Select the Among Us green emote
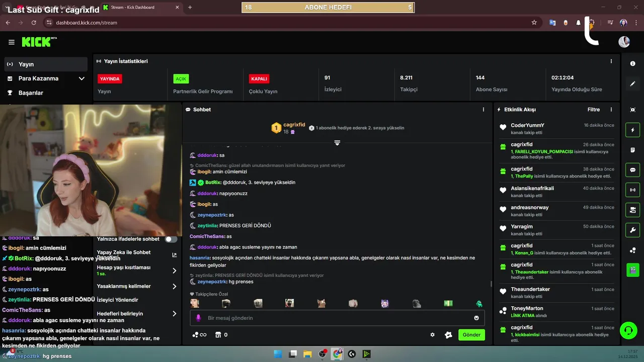This screenshot has height=362, width=644. (479, 304)
